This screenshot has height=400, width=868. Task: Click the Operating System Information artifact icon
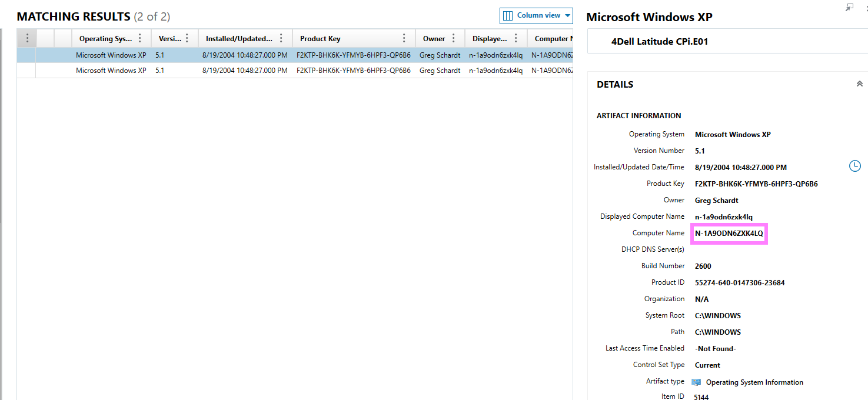[x=697, y=382]
